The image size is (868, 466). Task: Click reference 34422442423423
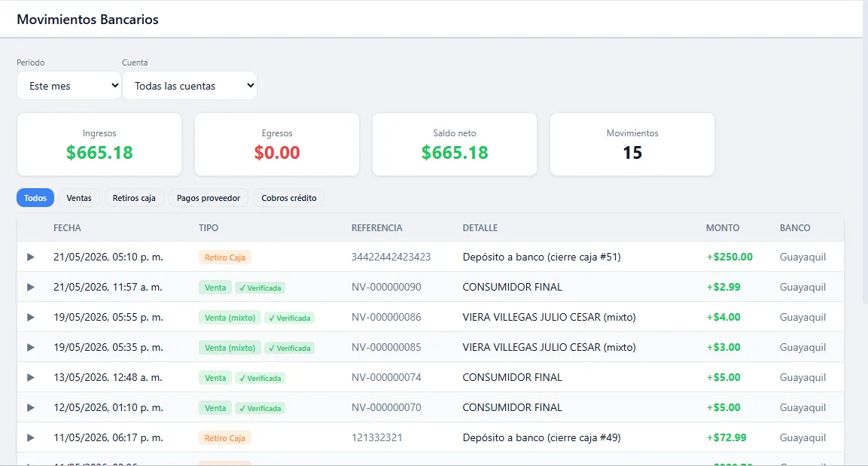click(x=391, y=257)
